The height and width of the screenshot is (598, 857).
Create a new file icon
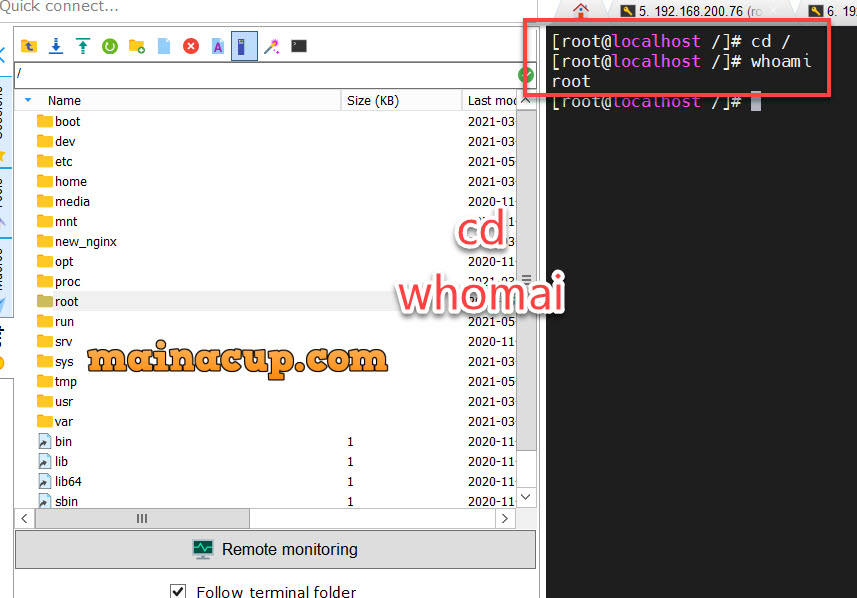pos(164,46)
